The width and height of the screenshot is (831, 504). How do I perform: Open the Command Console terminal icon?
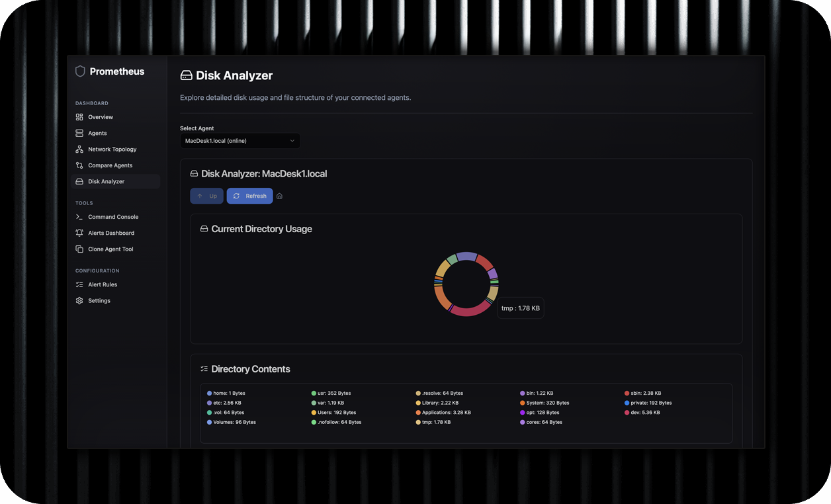click(79, 217)
